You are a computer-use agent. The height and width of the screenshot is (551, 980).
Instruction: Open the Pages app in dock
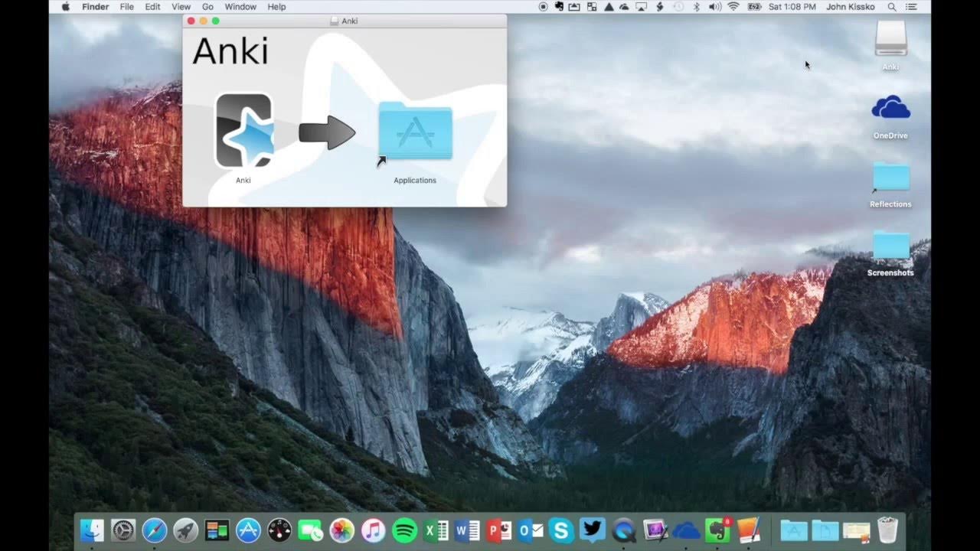(x=750, y=530)
